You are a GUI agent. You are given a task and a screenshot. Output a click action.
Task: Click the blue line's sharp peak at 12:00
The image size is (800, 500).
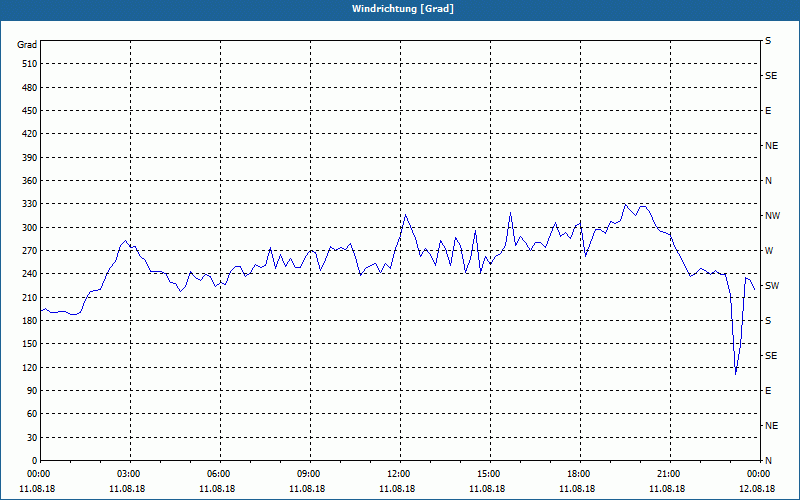coord(406,215)
